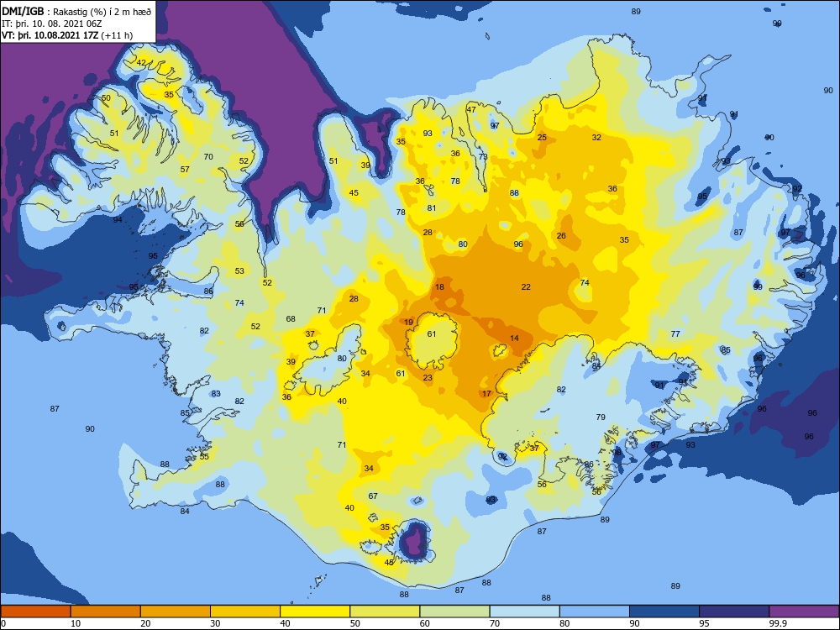Click the humidity value 81
Screen dimensions: 840x630
(432, 208)
